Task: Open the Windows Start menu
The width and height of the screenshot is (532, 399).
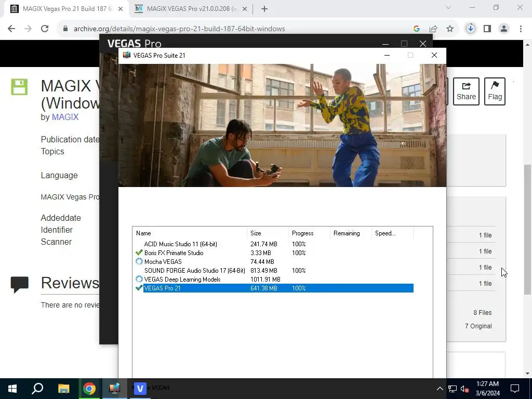Action: pos(12,389)
